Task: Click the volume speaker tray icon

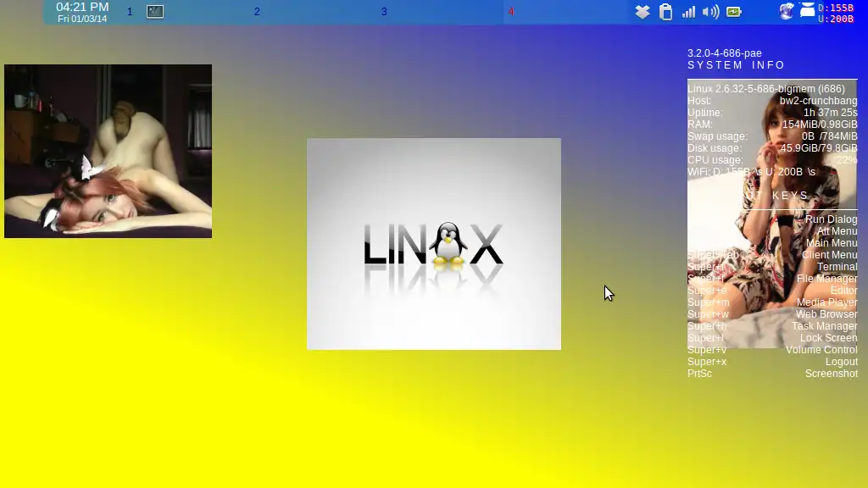Action: [x=711, y=12]
